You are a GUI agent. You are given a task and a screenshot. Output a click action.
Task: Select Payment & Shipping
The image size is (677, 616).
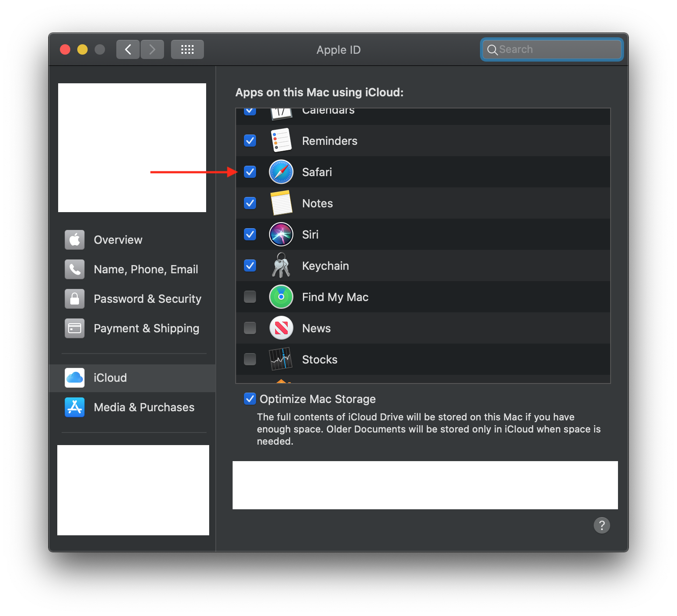132,328
